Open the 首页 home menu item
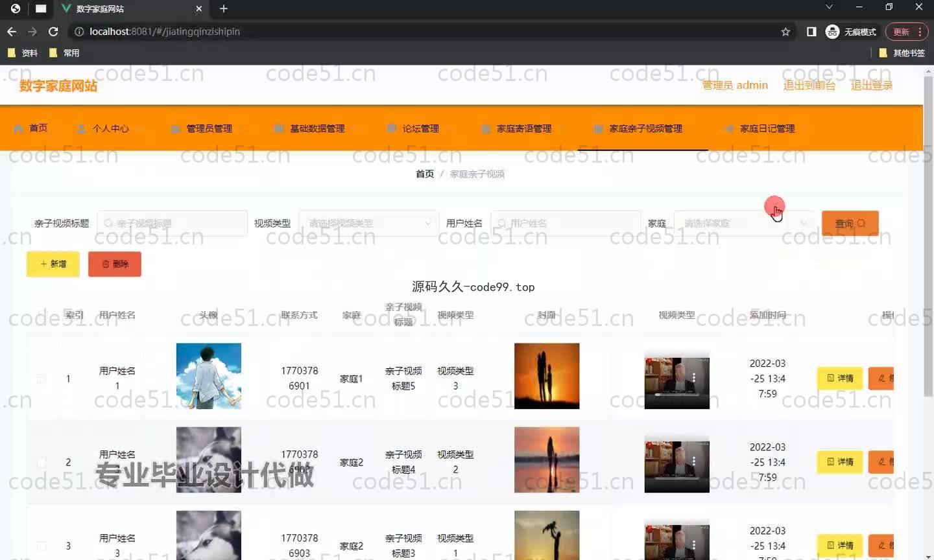The height and width of the screenshot is (560, 934). click(30, 128)
